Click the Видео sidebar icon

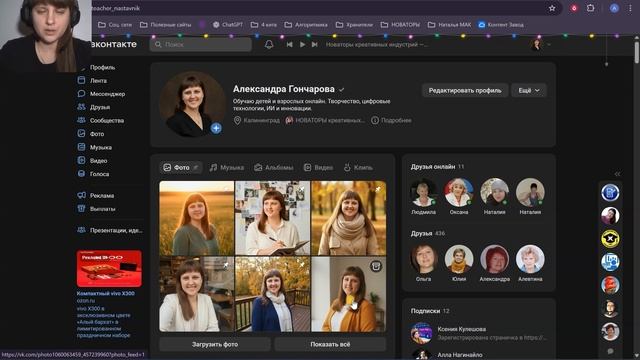(x=81, y=160)
